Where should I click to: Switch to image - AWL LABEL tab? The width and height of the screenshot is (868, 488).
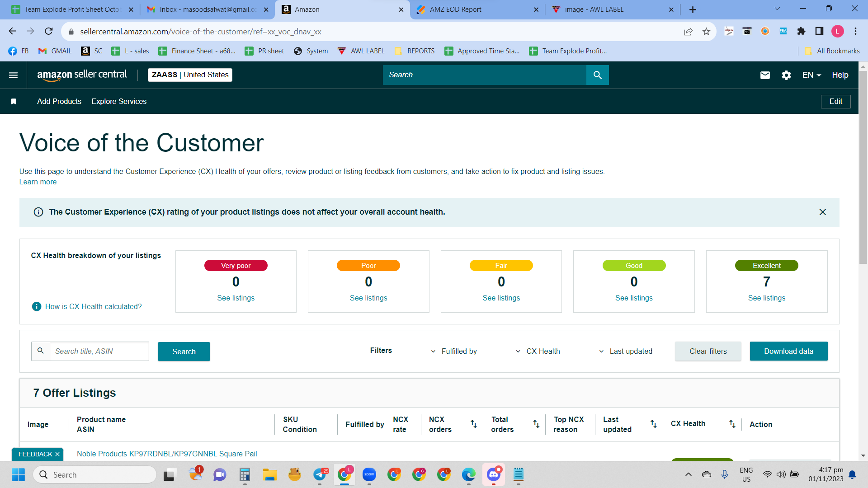(612, 9)
